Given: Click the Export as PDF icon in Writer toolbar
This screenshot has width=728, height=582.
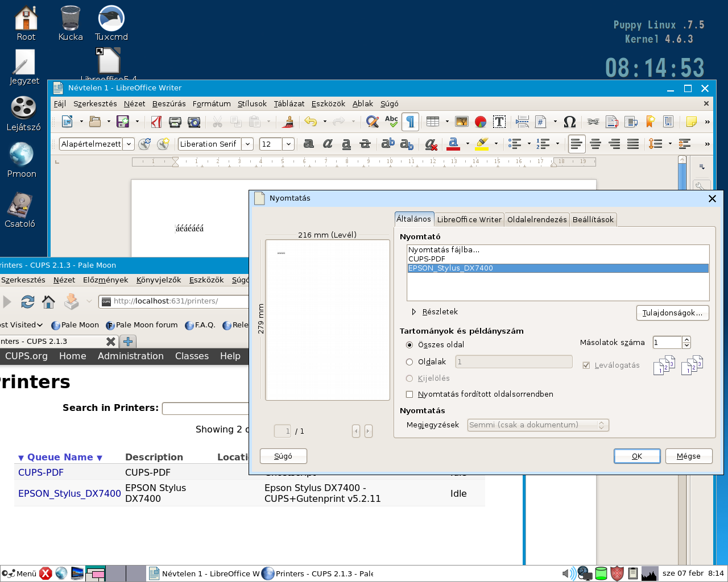Looking at the screenshot, I should [156, 122].
